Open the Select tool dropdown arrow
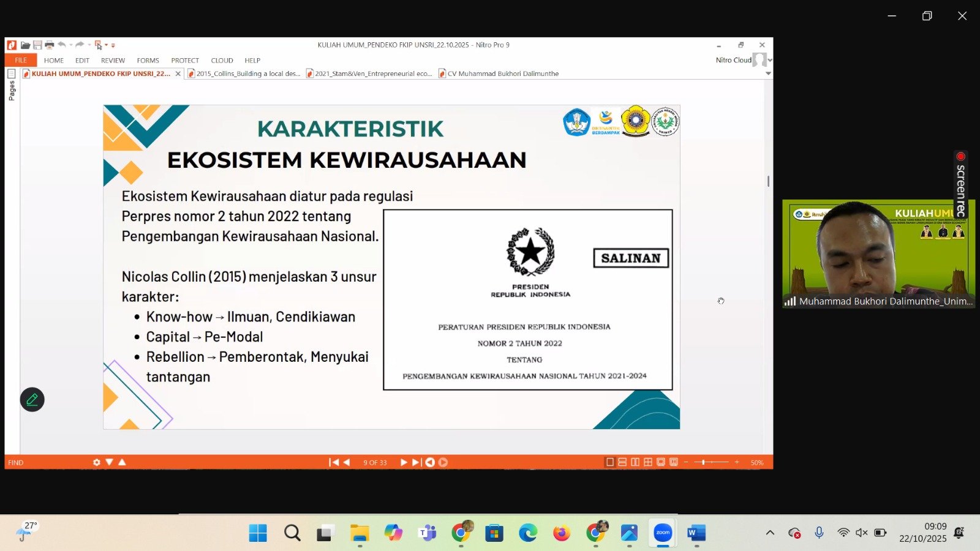Screen dimensions: 980x551 pos(106,45)
